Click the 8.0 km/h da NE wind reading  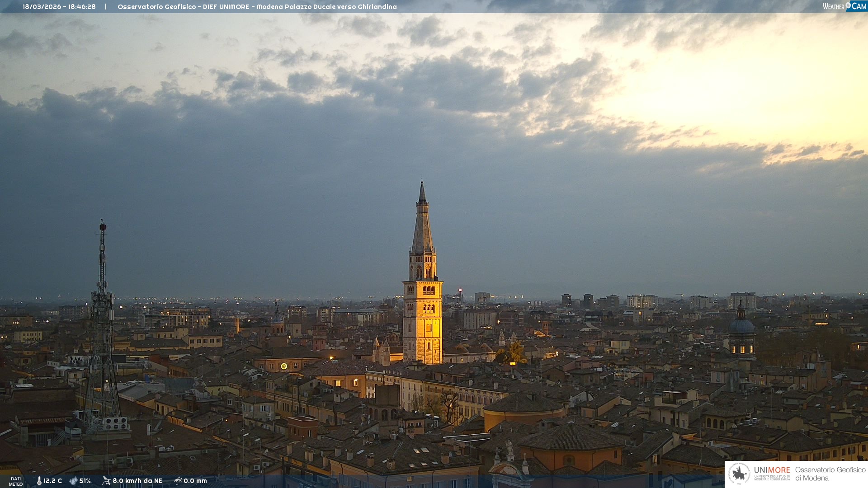137,481
